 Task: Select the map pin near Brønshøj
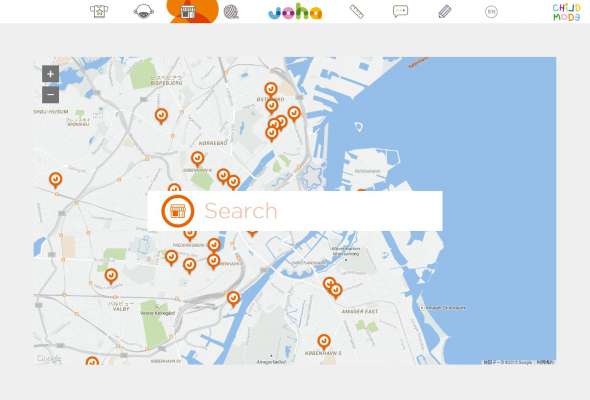pyautogui.click(x=161, y=116)
